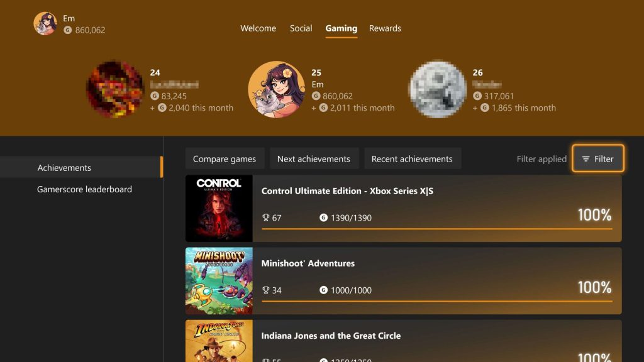Select Achievements in the sidebar
The width and height of the screenshot is (644, 362).
point(81,167)
